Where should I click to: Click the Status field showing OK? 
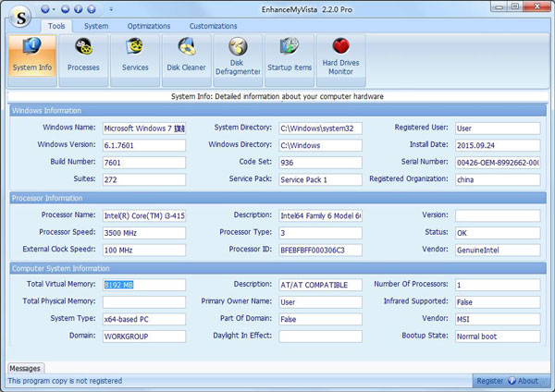pyautogui.click(x=498, y=233)
